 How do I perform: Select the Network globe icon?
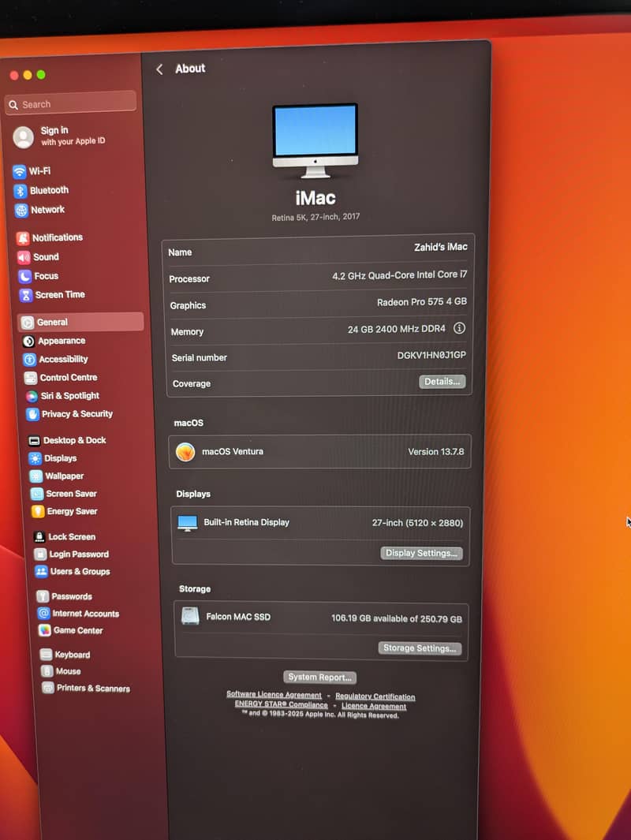[x=21, y=210]
